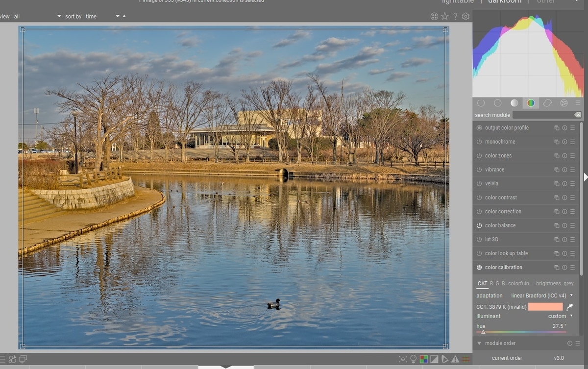Image resolution: width=588 pixels, height=369 pixels.
Task: Open styles quick access icon
Action: click(x=12, y=359)
